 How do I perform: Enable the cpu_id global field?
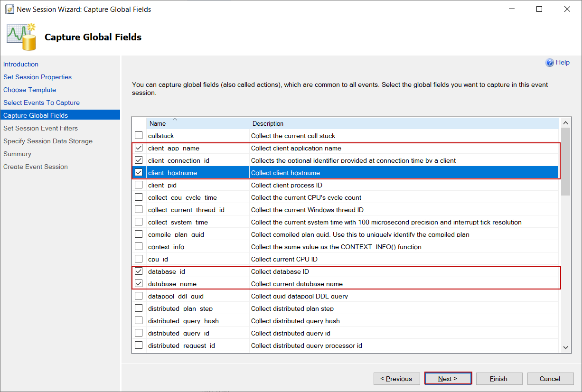click(139, 259)
